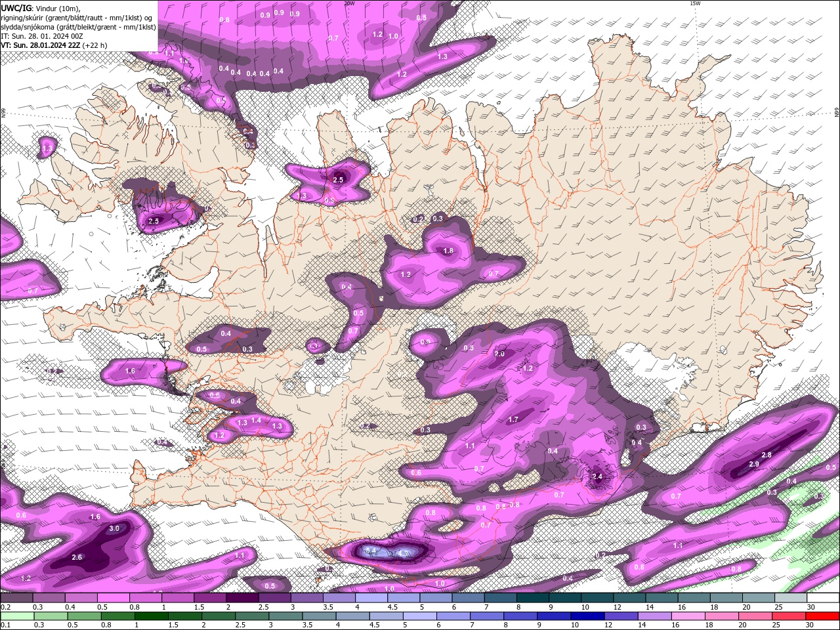The width and height of the screenshot is (840, 630).
Task: Click the '1.7' precipitation value on the map
Action: (x=513, y=419)
